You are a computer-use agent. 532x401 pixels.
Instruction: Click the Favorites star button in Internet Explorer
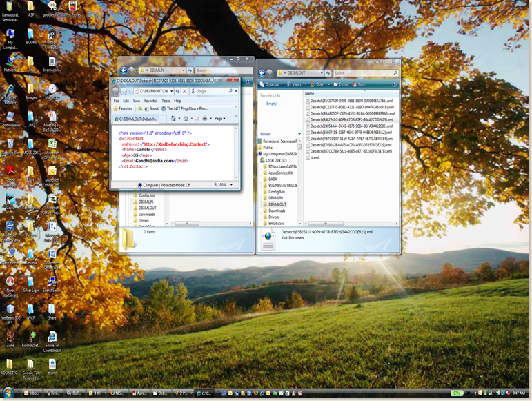click(123, 108)
